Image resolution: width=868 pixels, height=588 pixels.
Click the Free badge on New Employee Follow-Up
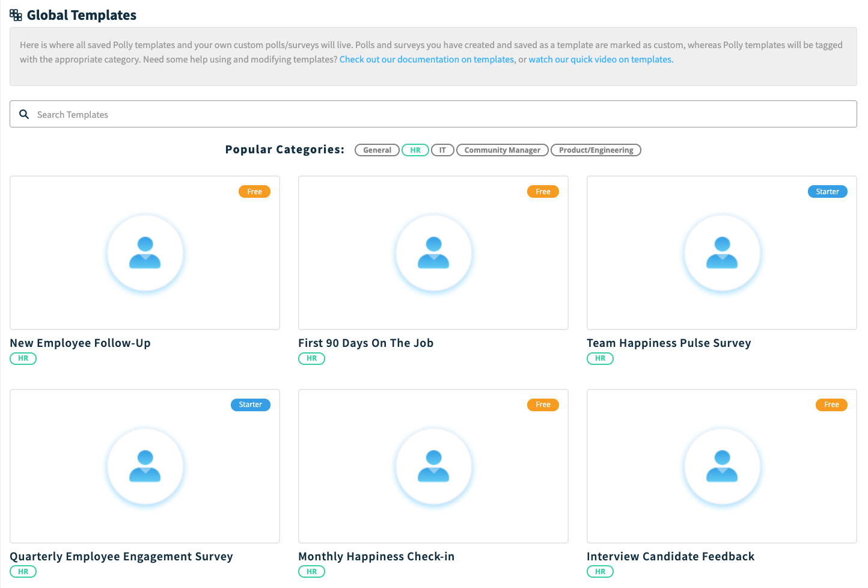coord(255,192)
